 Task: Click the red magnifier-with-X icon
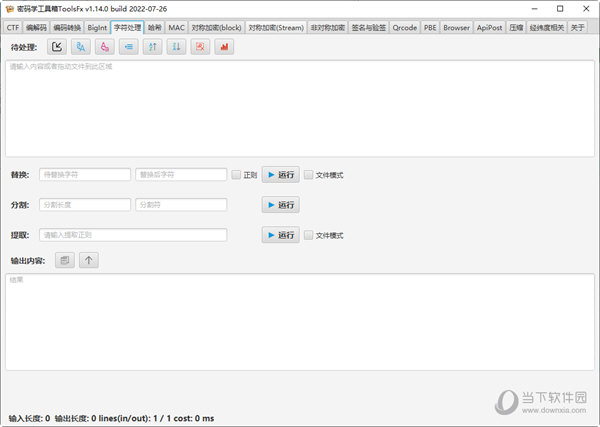point(200,47)
